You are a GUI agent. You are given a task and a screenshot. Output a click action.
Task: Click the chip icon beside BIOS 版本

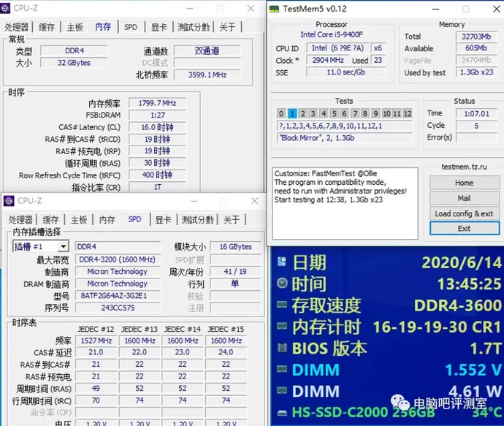pos(283,349)
